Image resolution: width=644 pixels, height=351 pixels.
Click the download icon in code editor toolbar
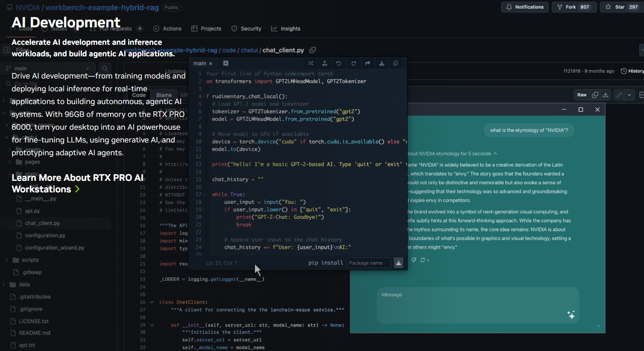(382, 63)
